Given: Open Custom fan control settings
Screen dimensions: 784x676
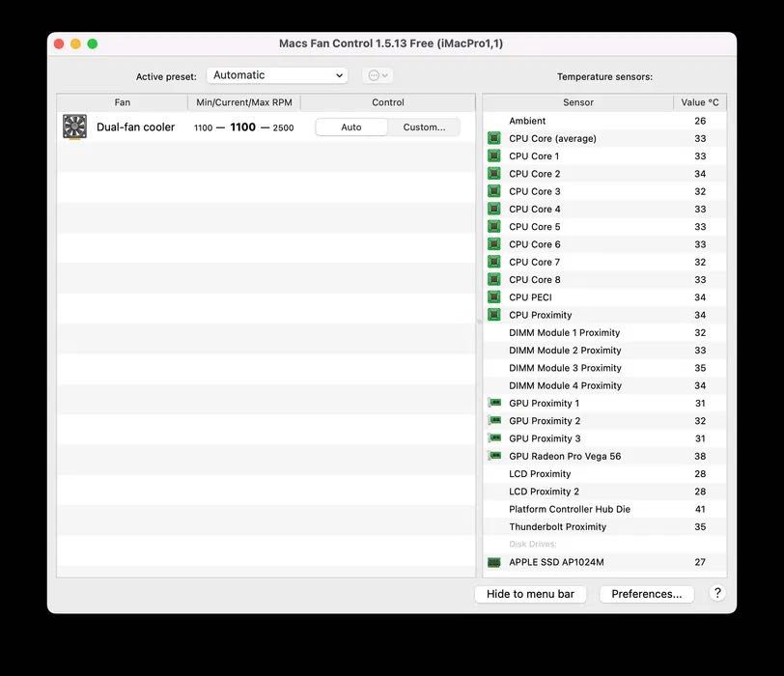Looking at the screenshot, I should pos(424,127).
